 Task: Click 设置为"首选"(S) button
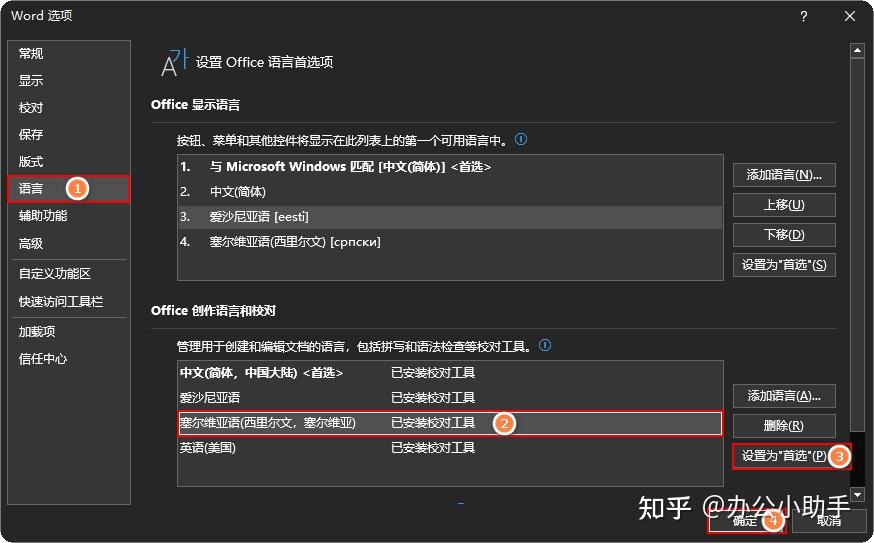point(784,265)
